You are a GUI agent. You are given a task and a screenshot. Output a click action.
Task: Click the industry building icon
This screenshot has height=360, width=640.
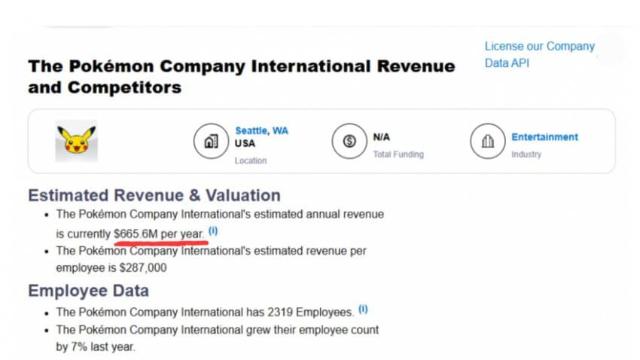point(488,141)
